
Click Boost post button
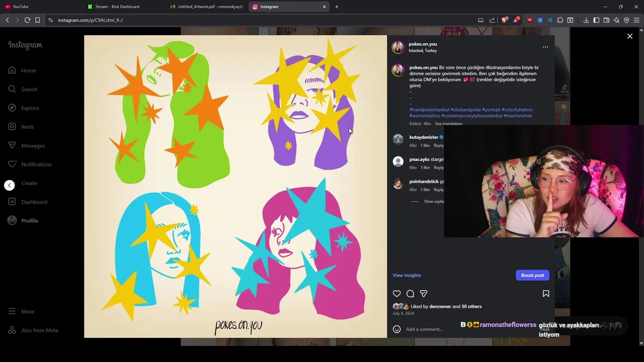coord(532,275)
